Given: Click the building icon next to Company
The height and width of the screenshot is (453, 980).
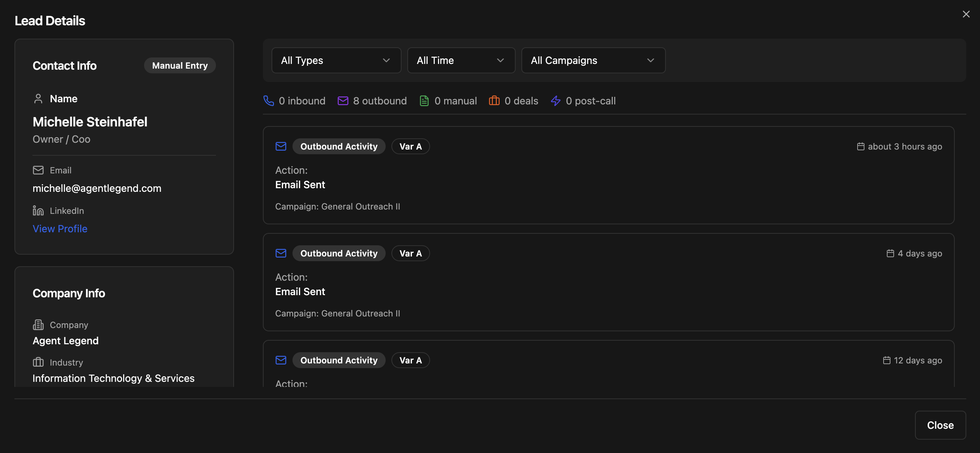Looking at the screenshot, I should 38,325.
